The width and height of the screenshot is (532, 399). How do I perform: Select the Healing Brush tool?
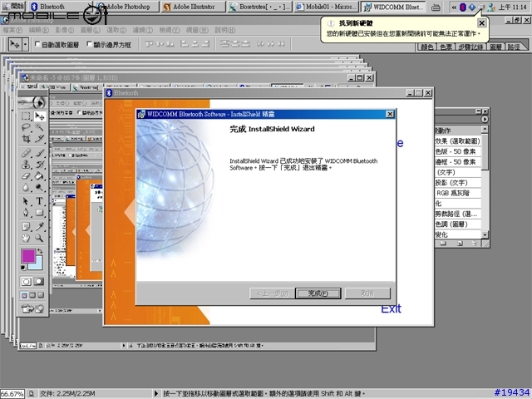[26, 153]
